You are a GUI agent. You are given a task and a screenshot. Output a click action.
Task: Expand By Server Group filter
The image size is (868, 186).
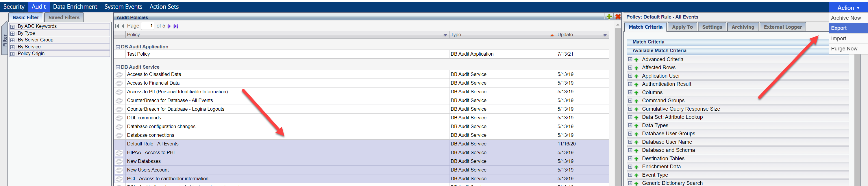pyautogui.click(x=12, y=40)
